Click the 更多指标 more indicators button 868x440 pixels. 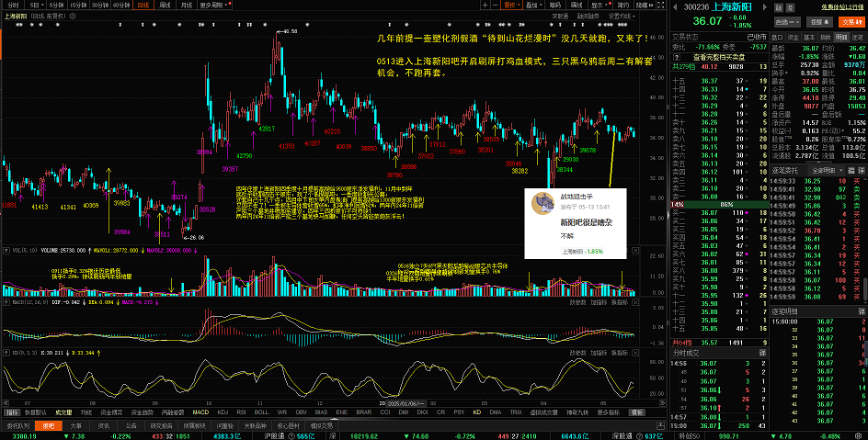(610, 412)
